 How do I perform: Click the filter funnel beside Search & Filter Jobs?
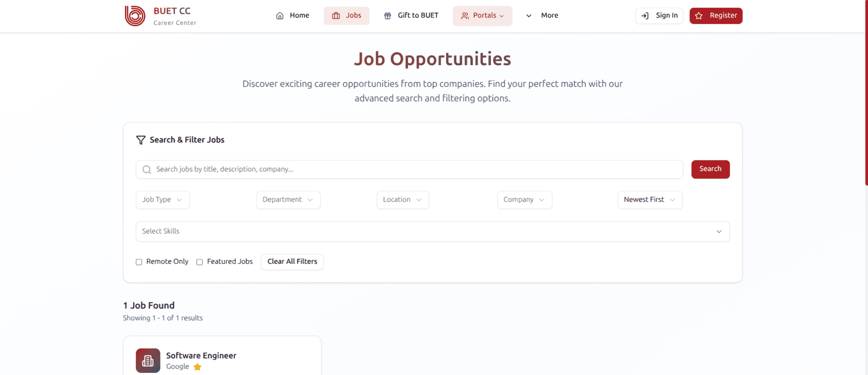[141, 140]
